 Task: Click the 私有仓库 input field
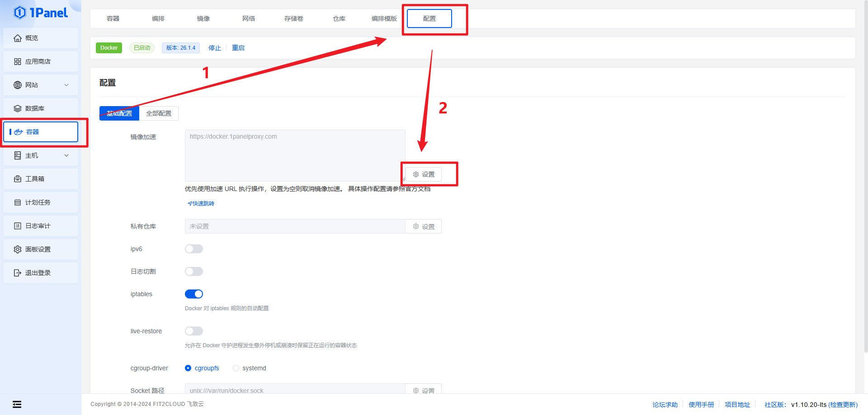295,226
